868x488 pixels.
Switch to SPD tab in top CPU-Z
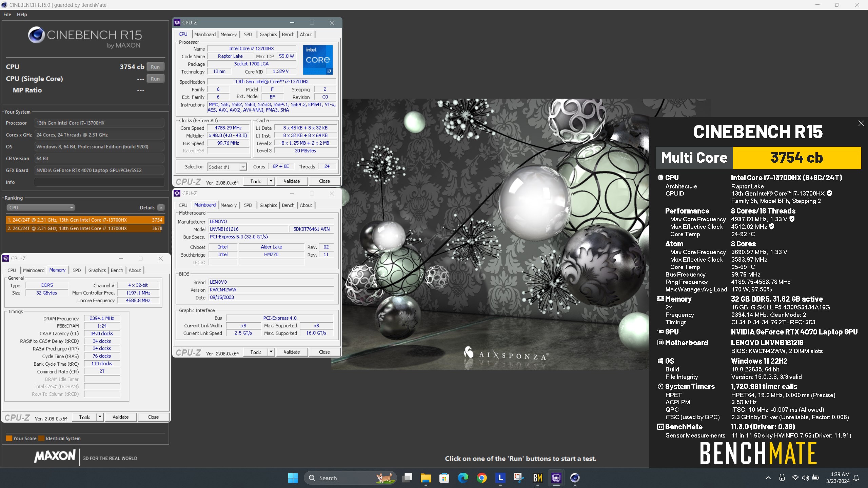tap(248, 35)
